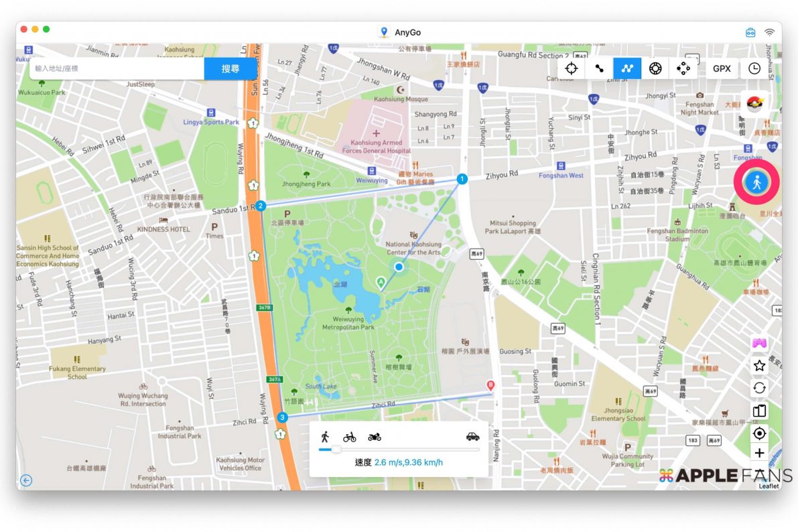
Task: Switch to two-spot route mode
Action: pos(599,68)
